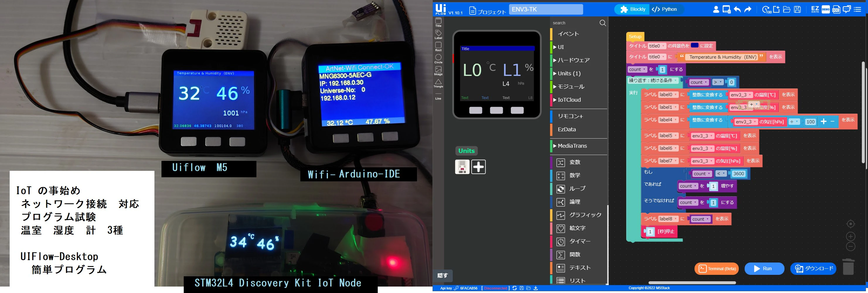Select the Title UI element tool
Viewport: 868px width, 293px height.
(x=438, y=22)
